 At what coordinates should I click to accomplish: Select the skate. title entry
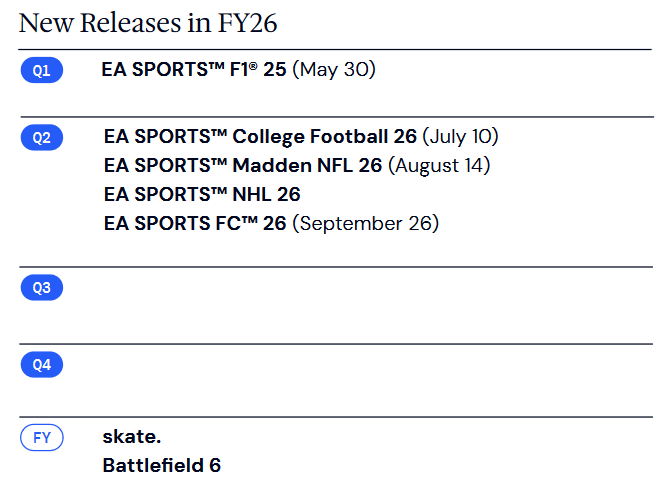tap(132, 437)
